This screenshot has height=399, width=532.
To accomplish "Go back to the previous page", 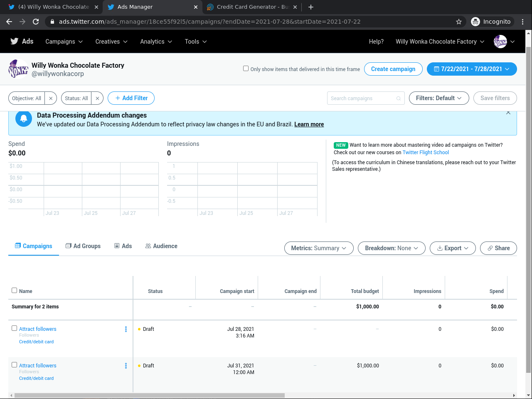I will pyautogui.click(x=9, y=22).
